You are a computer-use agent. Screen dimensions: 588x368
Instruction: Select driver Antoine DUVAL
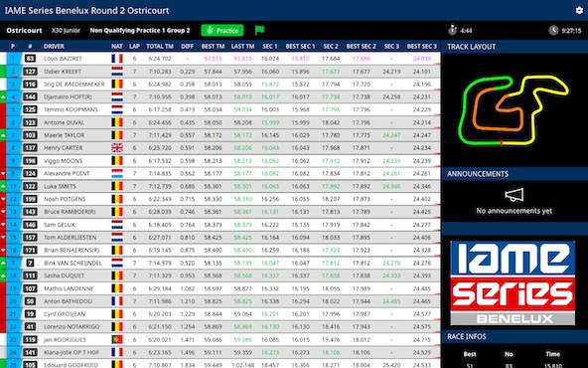(x=65, y=122)
